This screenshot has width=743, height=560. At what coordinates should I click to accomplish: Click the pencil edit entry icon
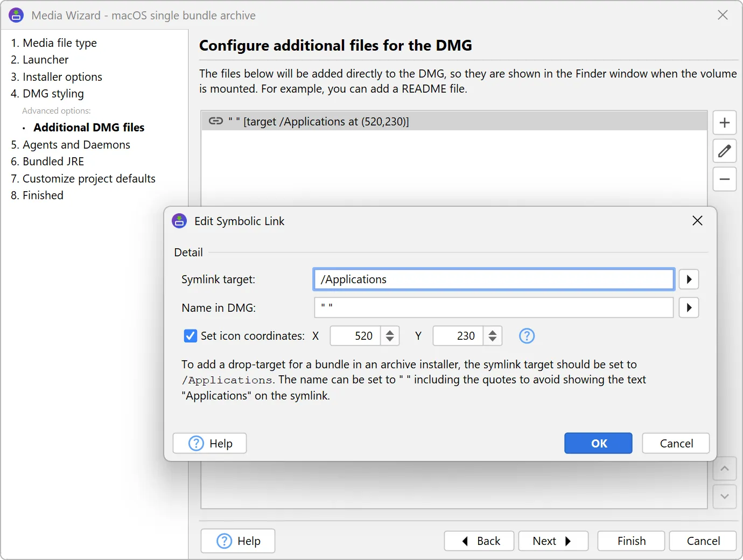point(724,151)
